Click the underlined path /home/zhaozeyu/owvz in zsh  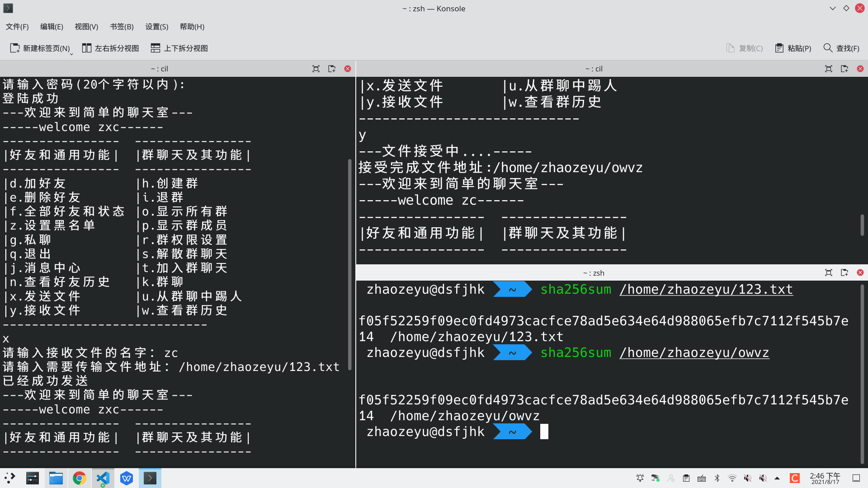click(x=694, y=352)
